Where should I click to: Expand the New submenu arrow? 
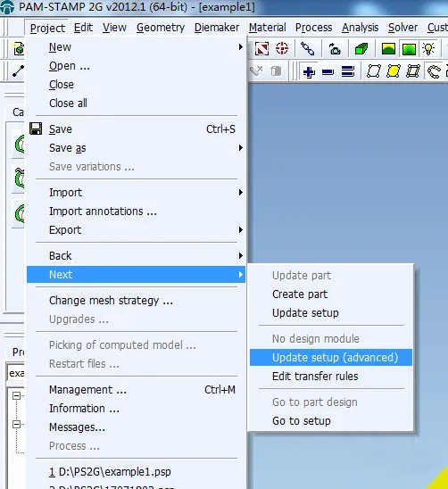pos(241,47)
